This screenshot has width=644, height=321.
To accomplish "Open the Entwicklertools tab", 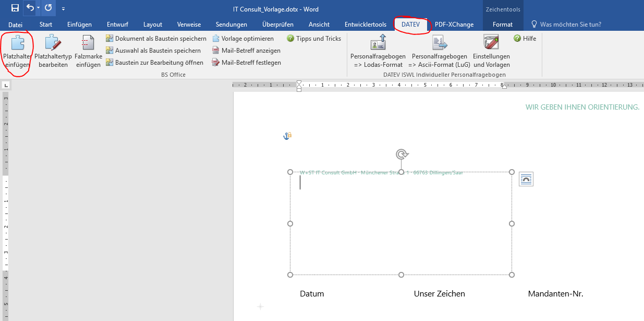I will pos(366,25).
